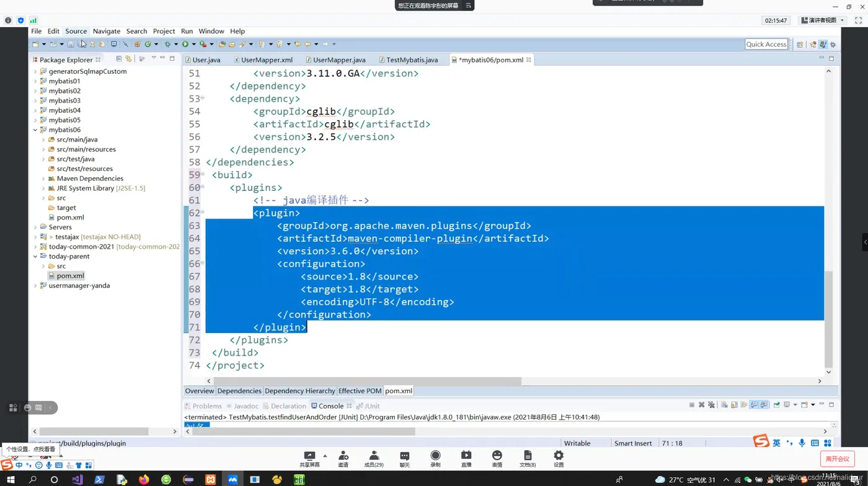Collapse the mybatis06 project
The width and height of the screenshot is (868, 486).
(35, 130)
